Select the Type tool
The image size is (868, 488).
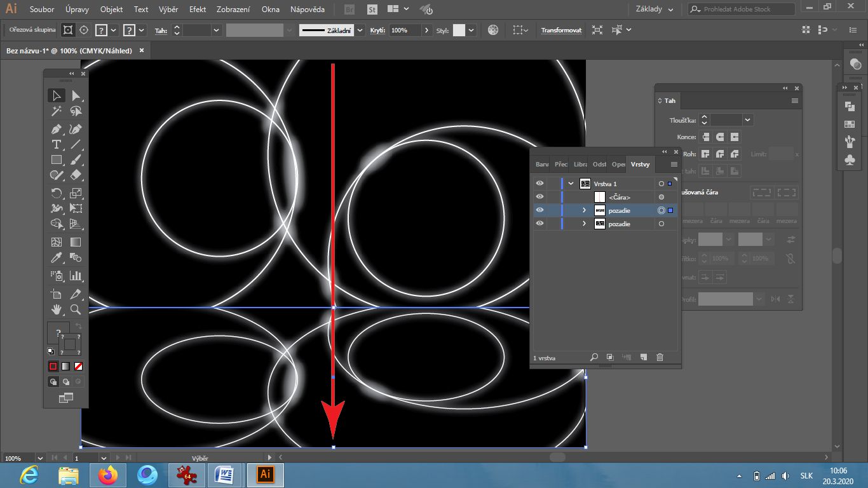(x=57, y=145)
